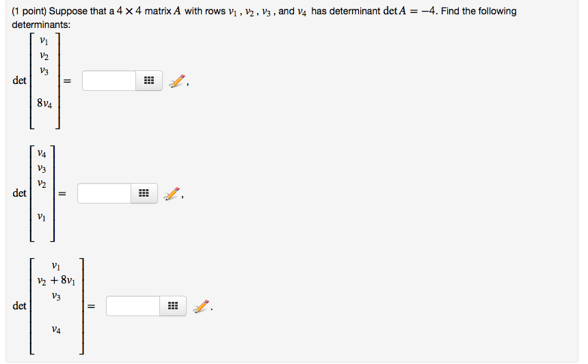This screenshot has width=588, height=364.
Task: Click pencil icon beside first answer box
Action: 177,81
